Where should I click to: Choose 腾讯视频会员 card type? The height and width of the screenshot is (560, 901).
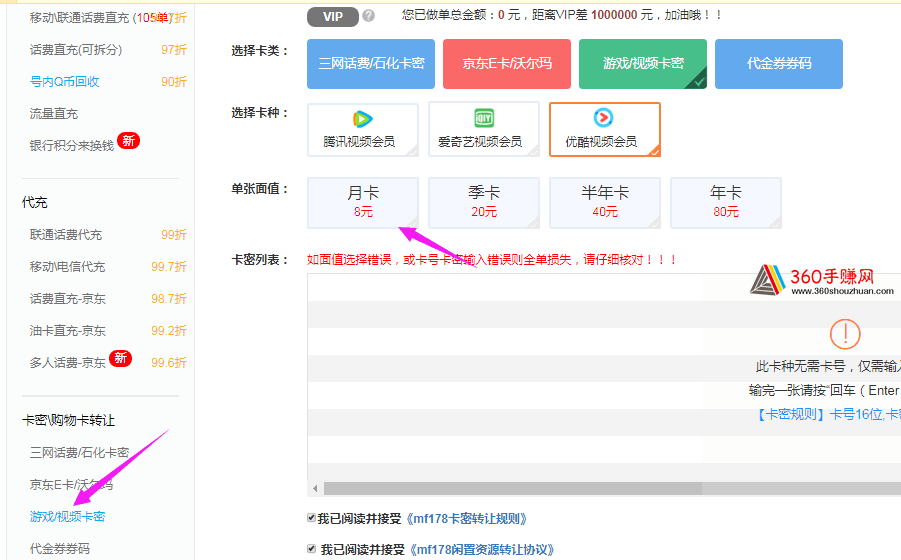(363, 129)
